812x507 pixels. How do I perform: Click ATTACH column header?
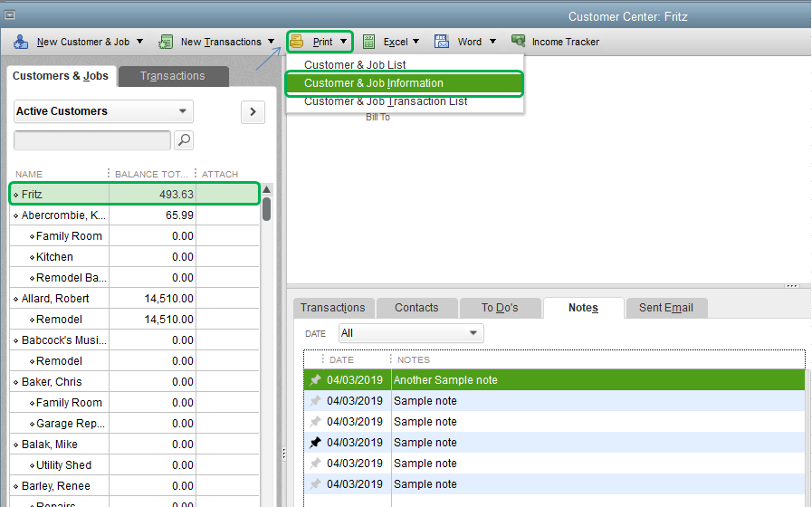(x=220, y=174)
